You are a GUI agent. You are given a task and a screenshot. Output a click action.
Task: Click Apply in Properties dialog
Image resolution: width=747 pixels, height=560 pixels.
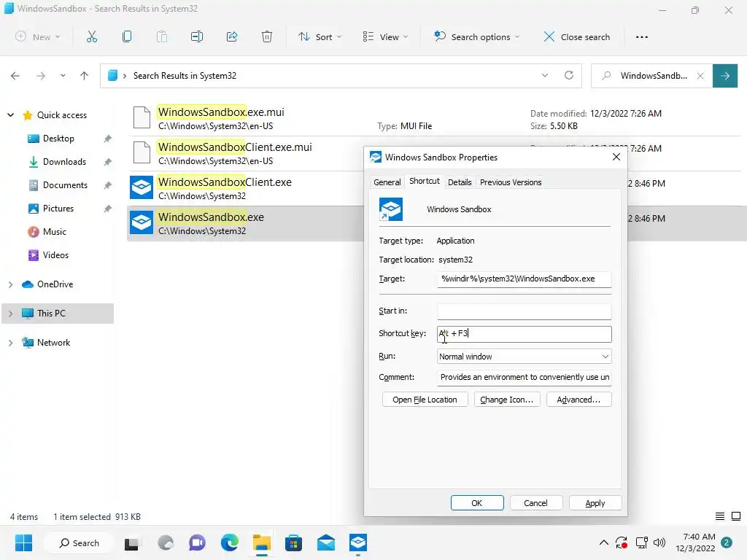coord(595,503)
